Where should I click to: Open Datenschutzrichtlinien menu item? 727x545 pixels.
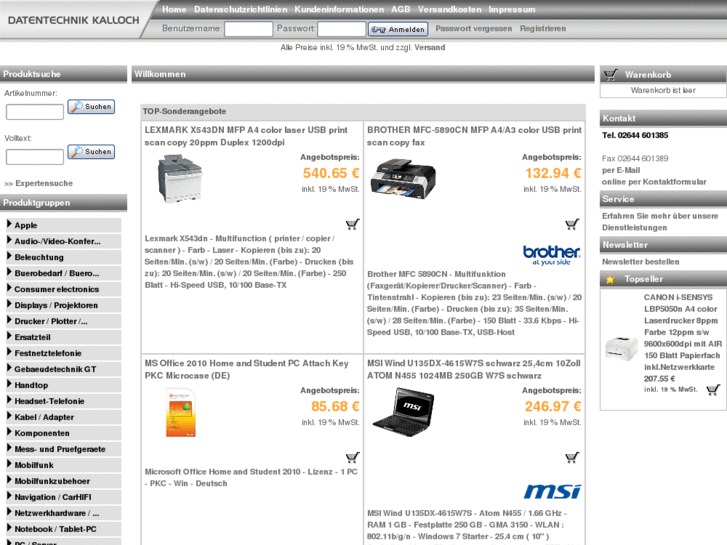tap(241, 9)
